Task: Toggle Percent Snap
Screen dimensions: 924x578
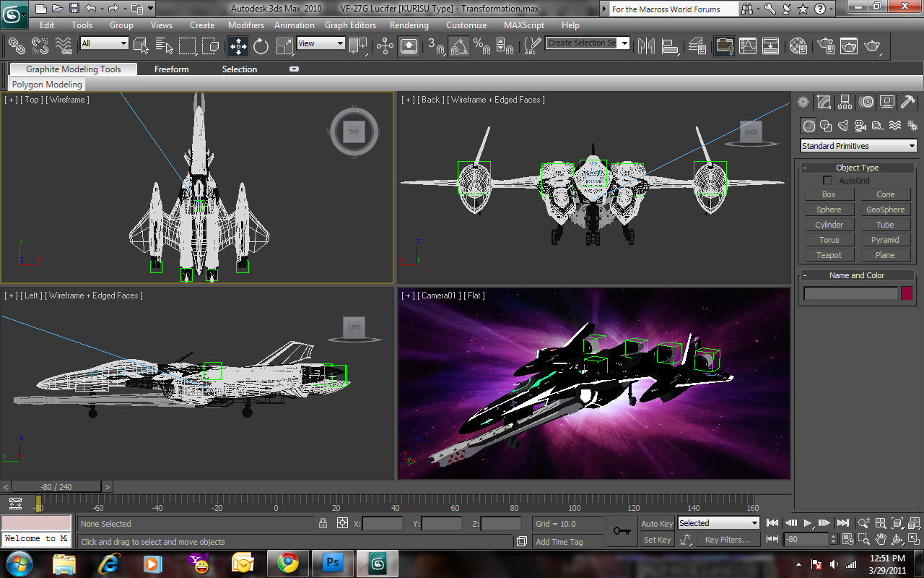Action: (x=482, y=46)
